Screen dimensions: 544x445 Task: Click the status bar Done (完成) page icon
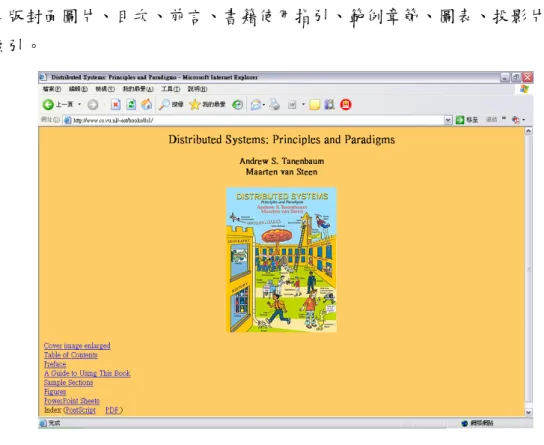click(43, 423)
